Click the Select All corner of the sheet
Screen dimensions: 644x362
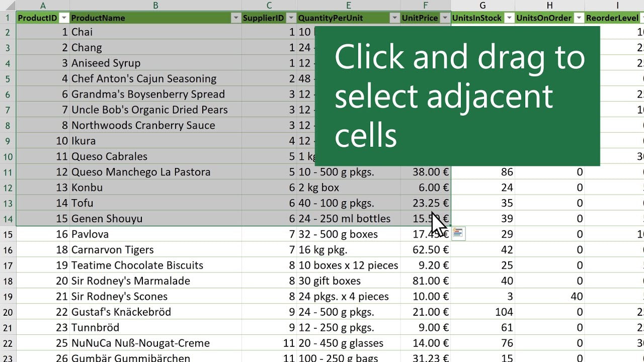[8, 6]
